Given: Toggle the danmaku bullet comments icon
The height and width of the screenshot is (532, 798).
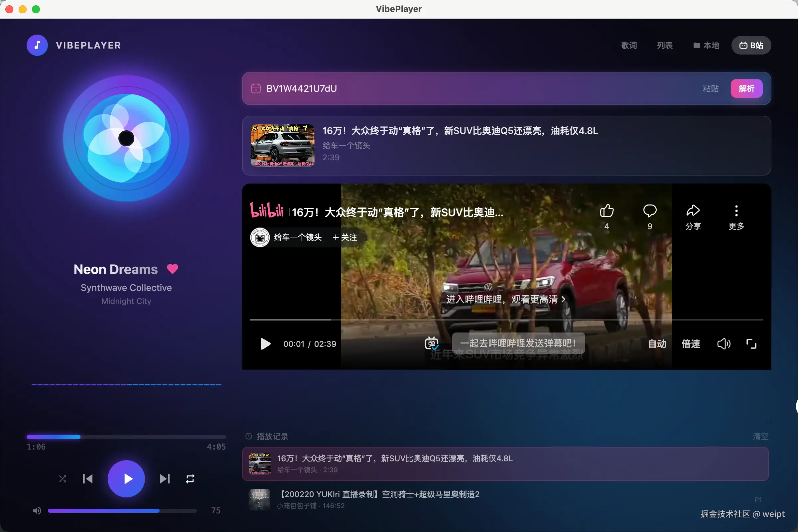Looking at the screenshot, I should (431, 344).
